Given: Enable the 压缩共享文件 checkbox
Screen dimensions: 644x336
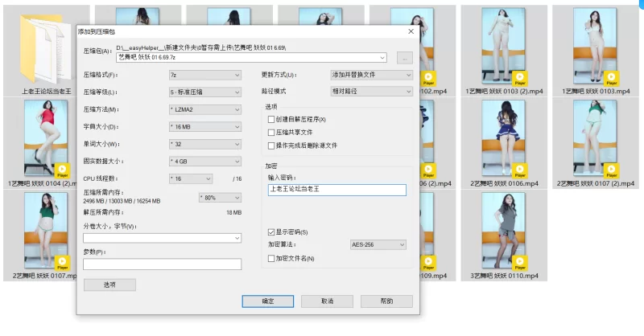Looking at the screenshot, I should pyautogui.click(x=271, y=133).
